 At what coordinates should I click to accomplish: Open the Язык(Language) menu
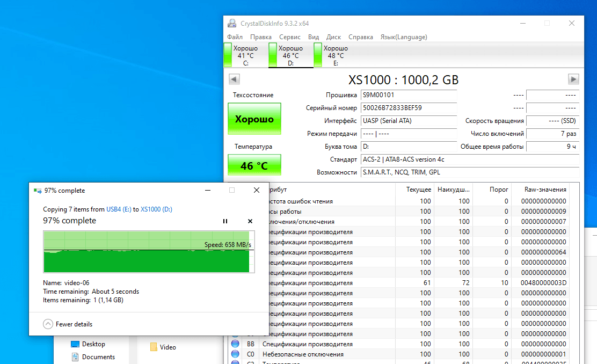pyautogui.click(x=404, y=37)
